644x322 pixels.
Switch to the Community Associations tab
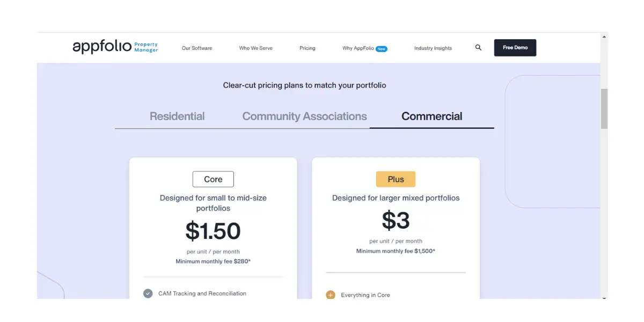click(x=304, y=116)
